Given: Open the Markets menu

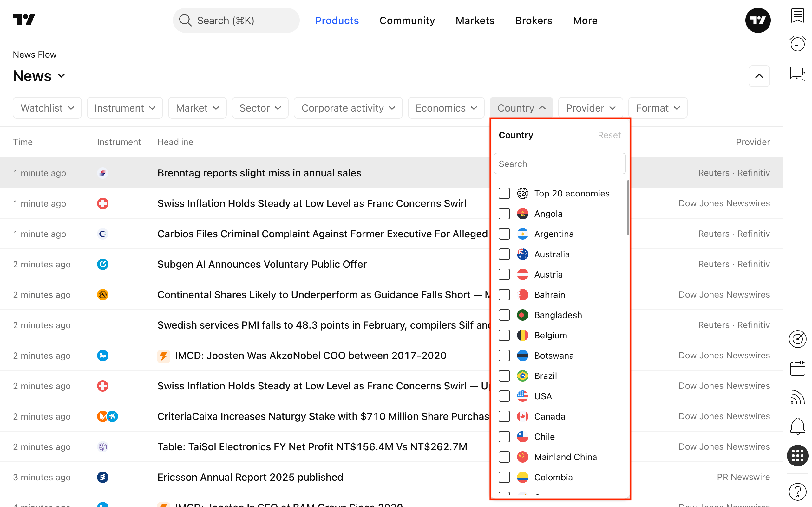Looking at the screenshot, I should [475, 21].
